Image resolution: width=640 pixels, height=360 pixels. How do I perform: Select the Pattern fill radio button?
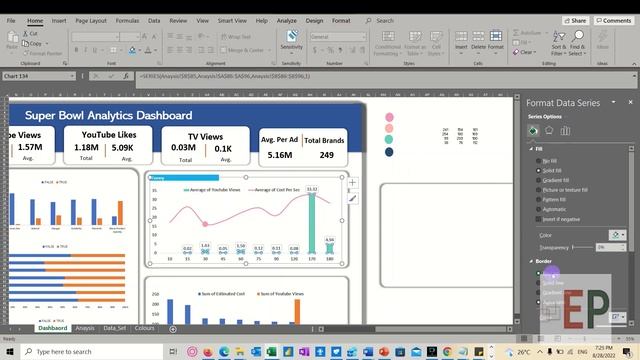point(538,200)
